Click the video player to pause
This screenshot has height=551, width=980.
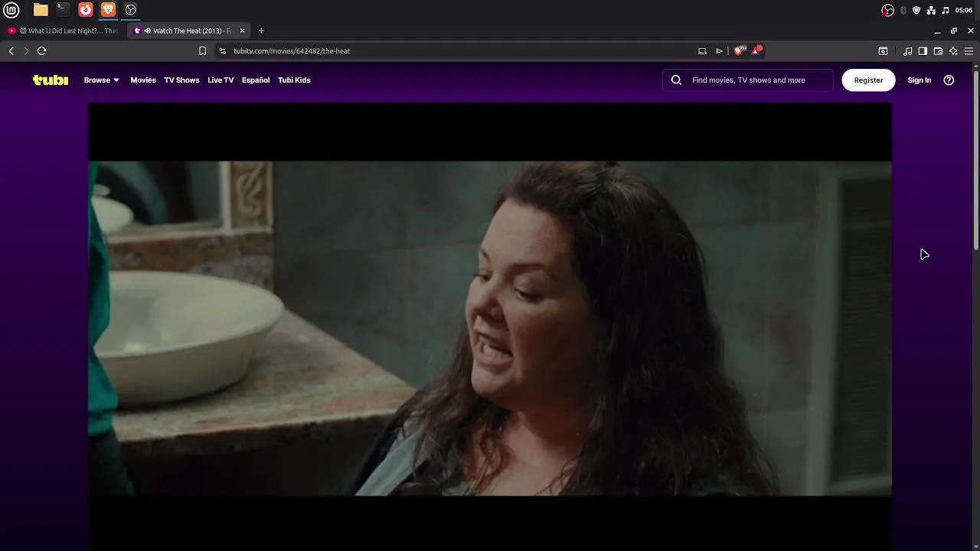click(490, 328)
